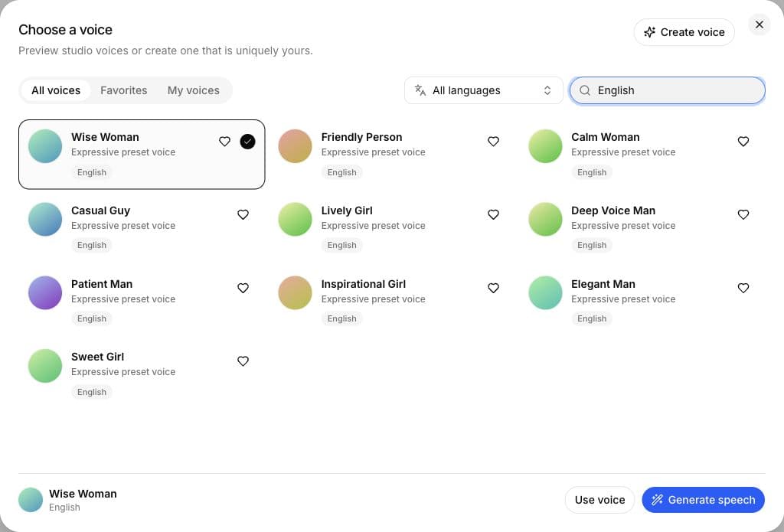Click the footer Wise Woman name label
The width and height of the screenshot is (784, 532).
click(x=83, y=494)
